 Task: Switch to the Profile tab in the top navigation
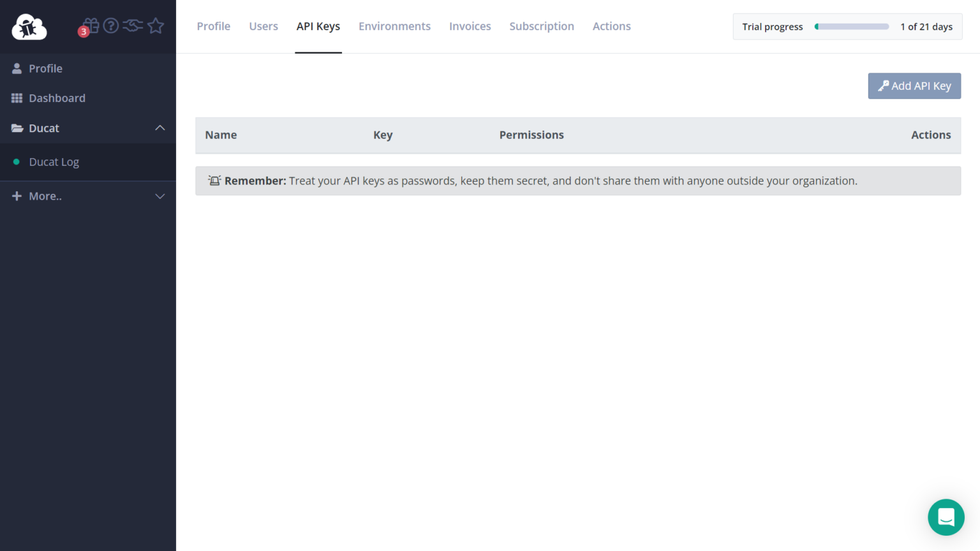(214, 26)
